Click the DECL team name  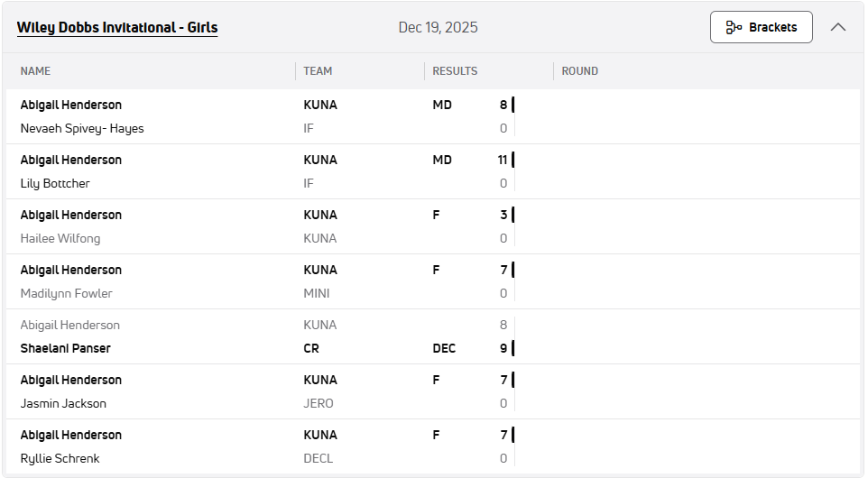[318, 458]
